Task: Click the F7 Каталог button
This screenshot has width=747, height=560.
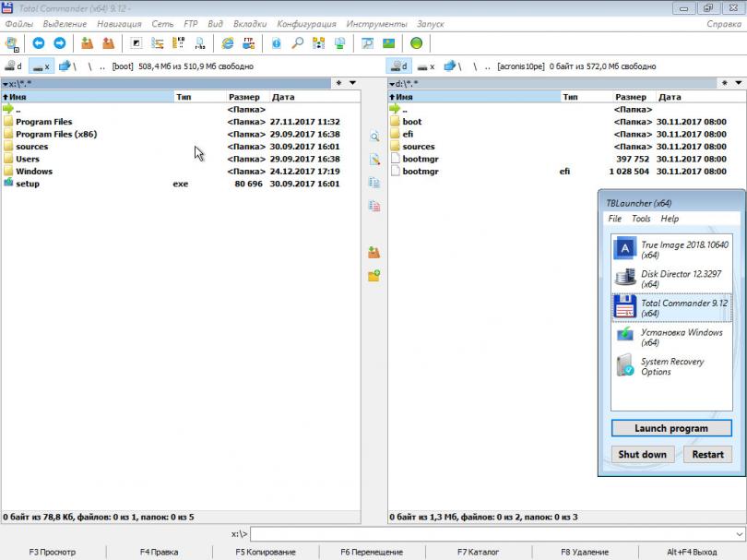Action: [478, 552]
